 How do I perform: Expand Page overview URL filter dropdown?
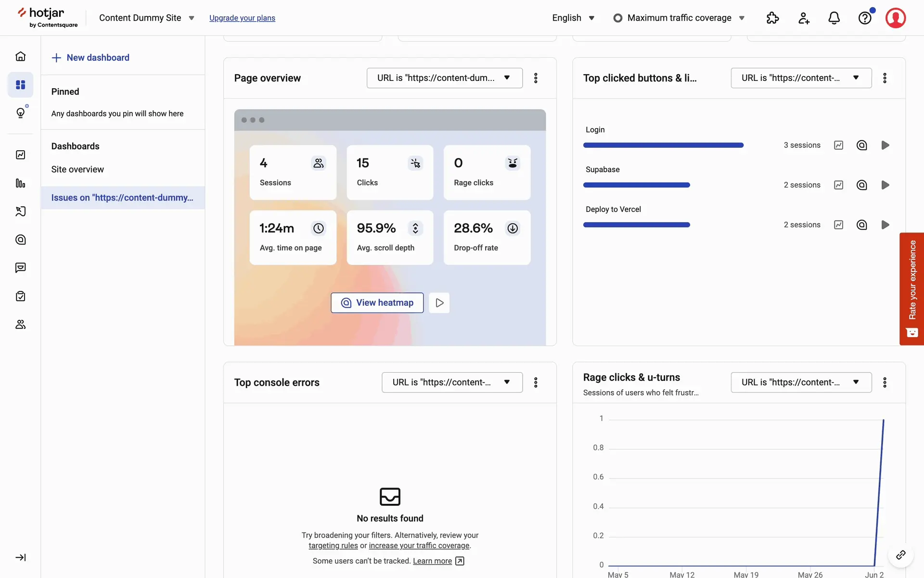444,78
